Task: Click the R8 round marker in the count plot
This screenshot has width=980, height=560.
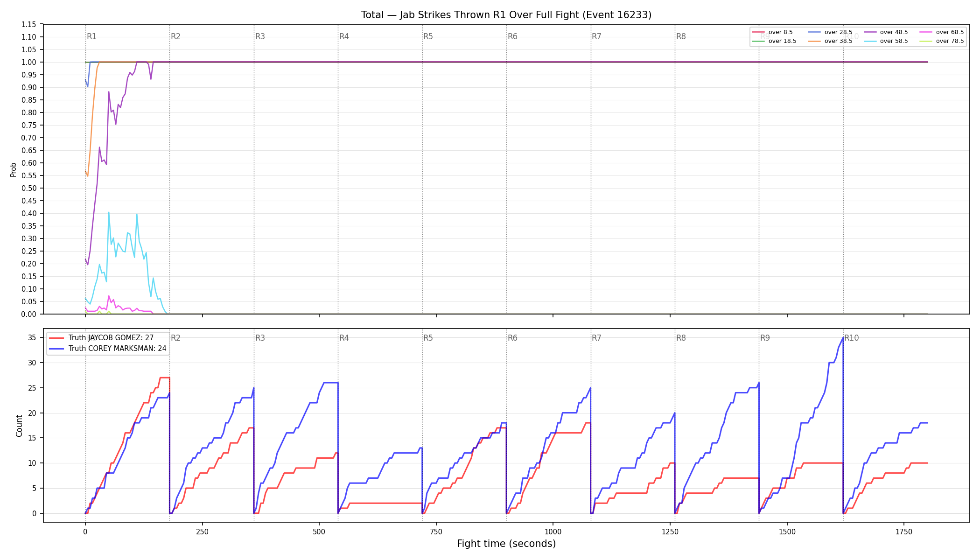Action: 681,338
